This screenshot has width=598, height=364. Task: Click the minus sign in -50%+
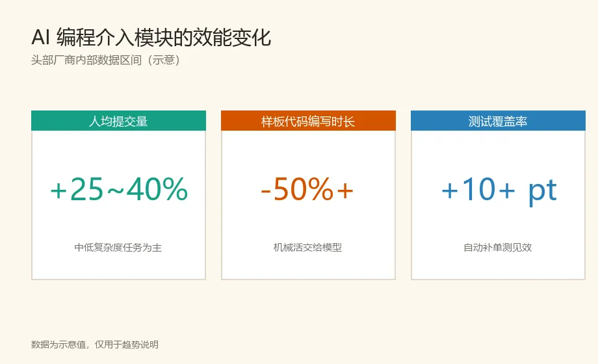coord(265,192)
